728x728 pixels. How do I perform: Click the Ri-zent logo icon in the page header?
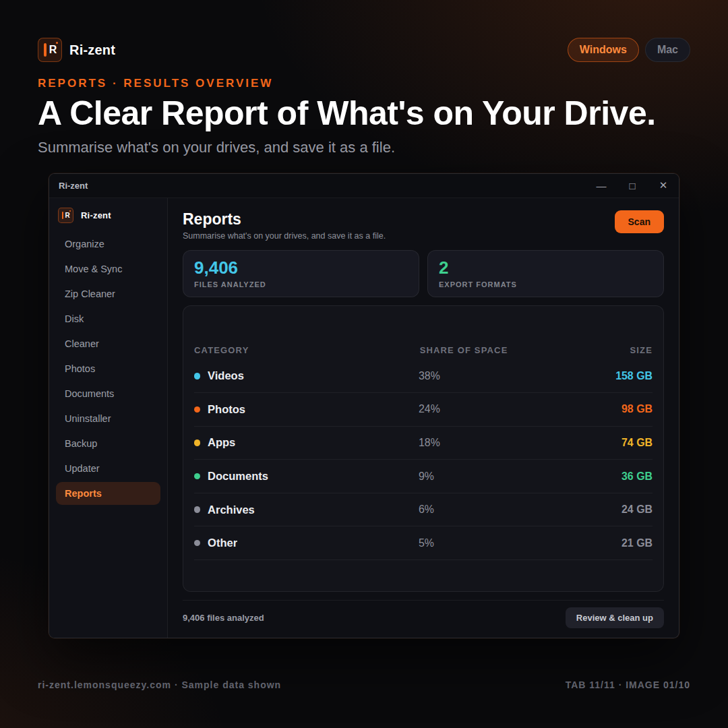point(50,50)
